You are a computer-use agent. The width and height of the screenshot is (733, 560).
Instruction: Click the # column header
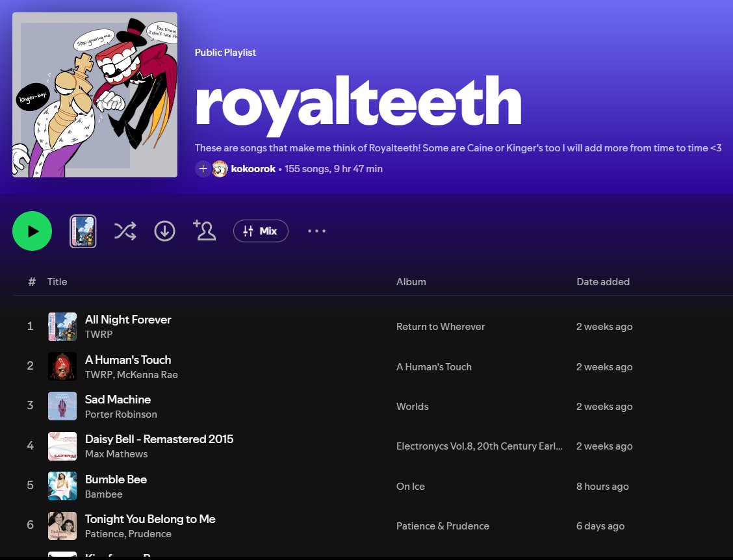(32, 282)
